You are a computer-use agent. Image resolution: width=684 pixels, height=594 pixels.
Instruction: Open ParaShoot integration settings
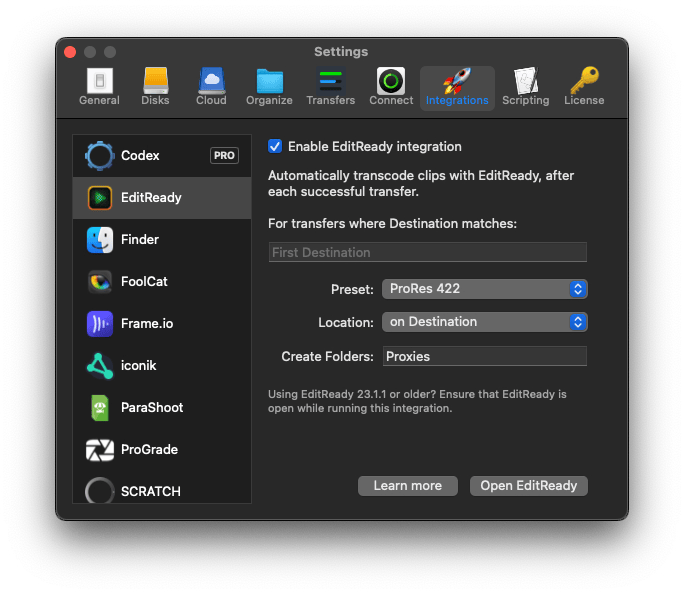(x=152, y=408)
